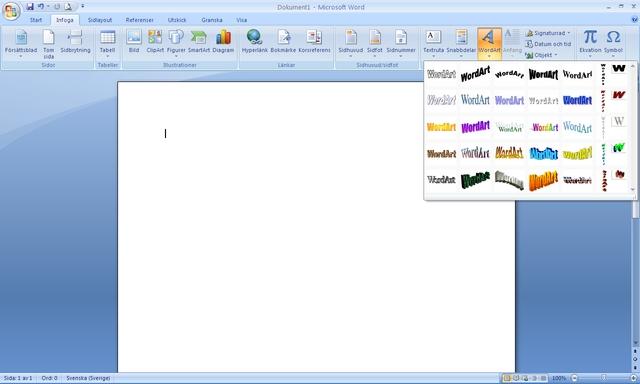Add a Hyperlänk to the document
The width and height of the screenshot is (640, 384).
tap(255, 42)
